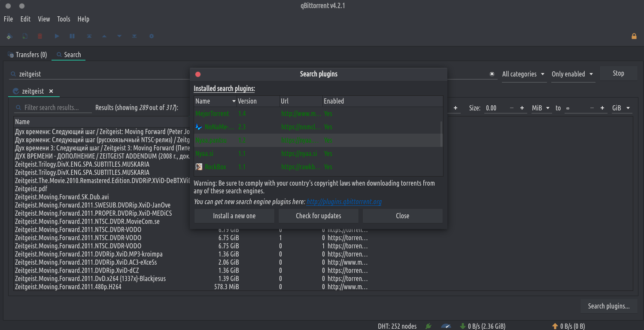Click the Move up queue icon
644x330 pixels.
click(104, 37)
